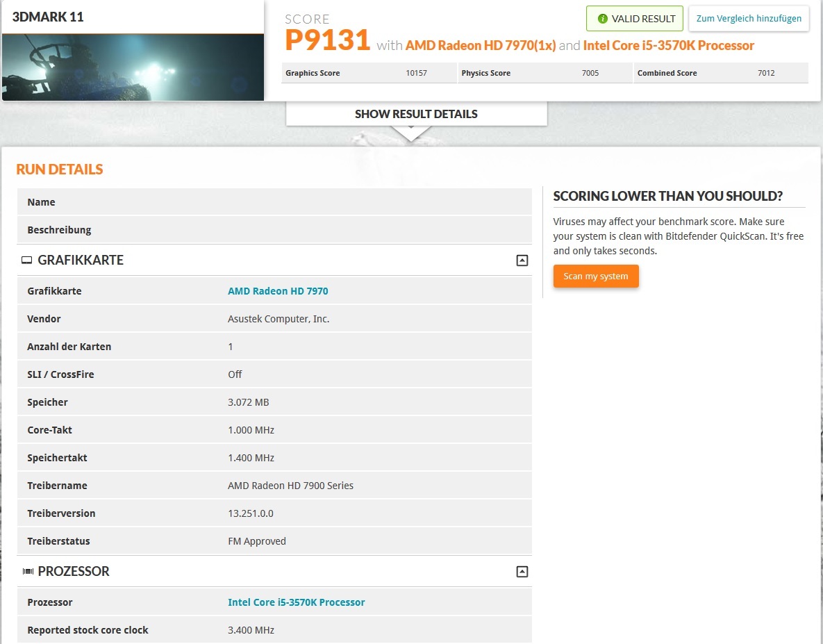This screenshot has height=644, width=823.
Task: Add result via Zum Vergleich hinzufügen
Action: point(749,19)
